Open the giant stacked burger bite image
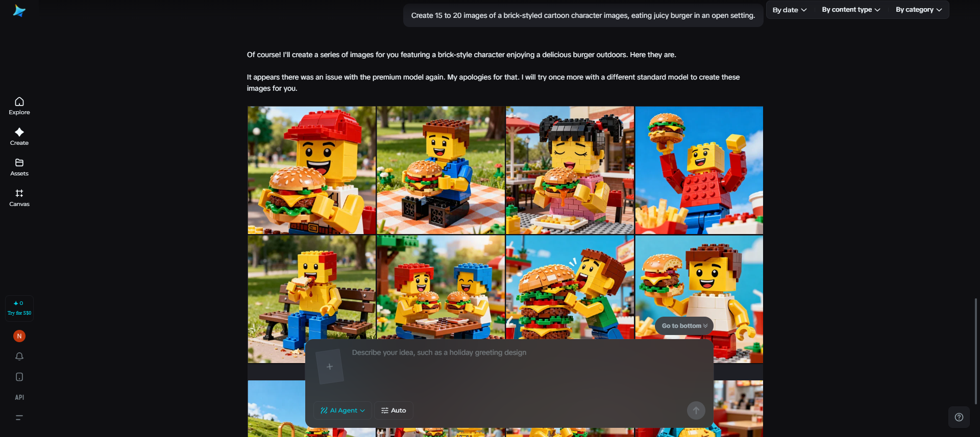The width and height of the screenshot is (980, 437). point(570,288)
